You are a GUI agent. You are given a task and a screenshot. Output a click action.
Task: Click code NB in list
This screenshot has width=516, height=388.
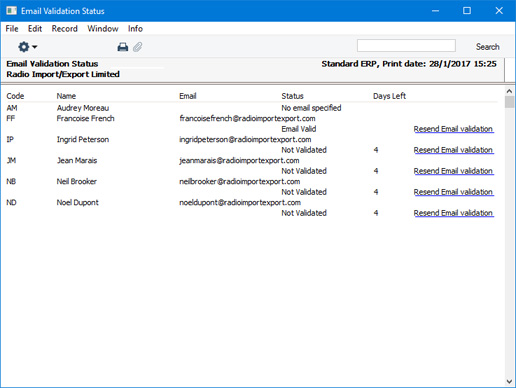coord(11,181)
